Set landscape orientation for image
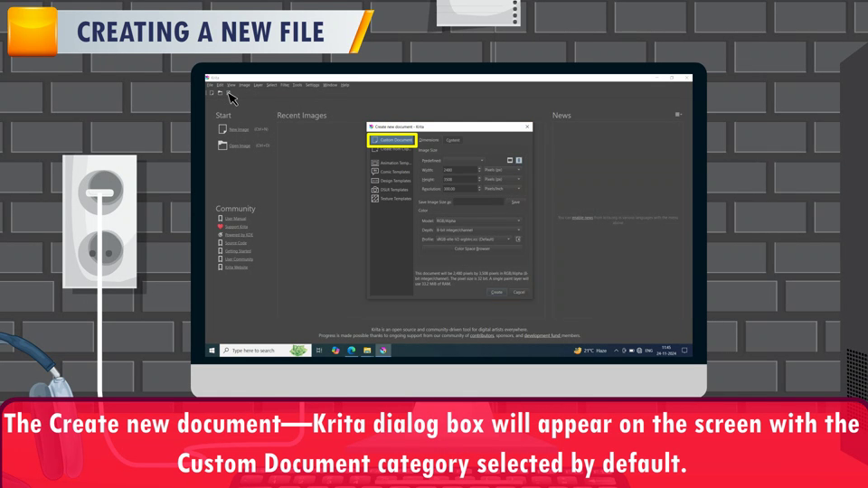The width and height of the screenshot is (868, 488). pos(510,160)
